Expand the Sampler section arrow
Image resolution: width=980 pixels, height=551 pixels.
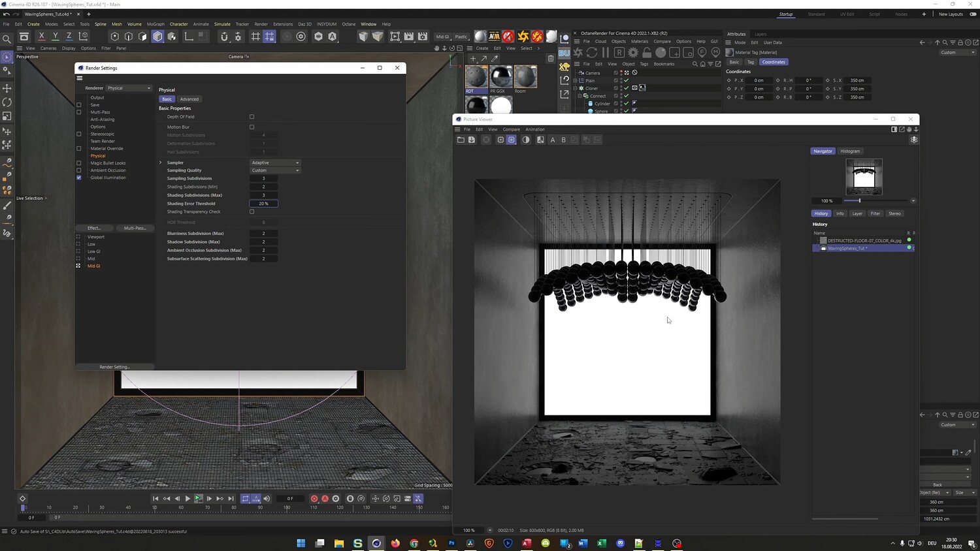point(161,163)
